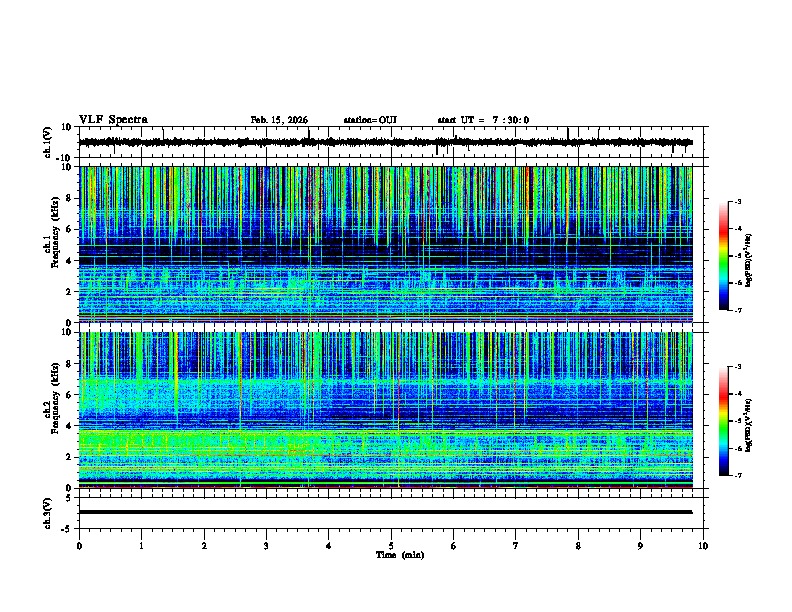Click inside the ch.1 spectrogram panel

click(x=385, y=244)
